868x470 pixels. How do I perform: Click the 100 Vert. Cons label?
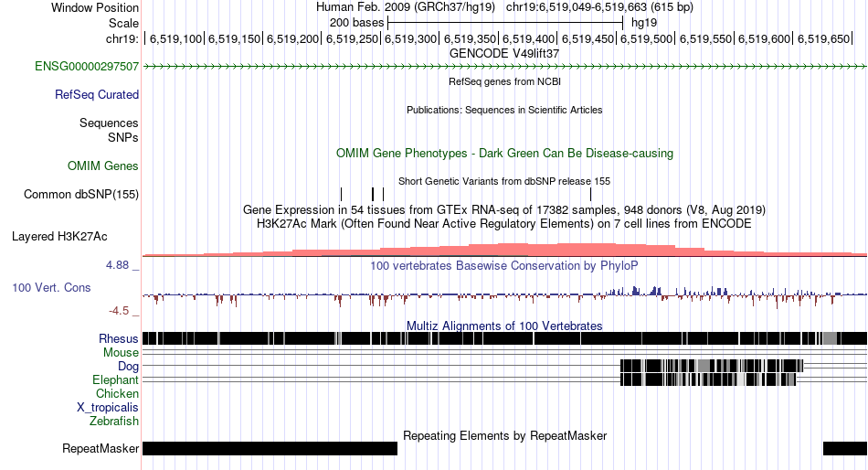click(x=51, y=288)
